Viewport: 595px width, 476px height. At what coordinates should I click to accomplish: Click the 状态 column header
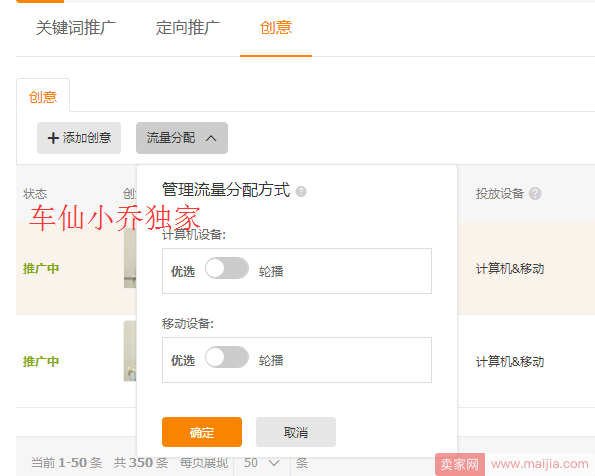[35, 194]
